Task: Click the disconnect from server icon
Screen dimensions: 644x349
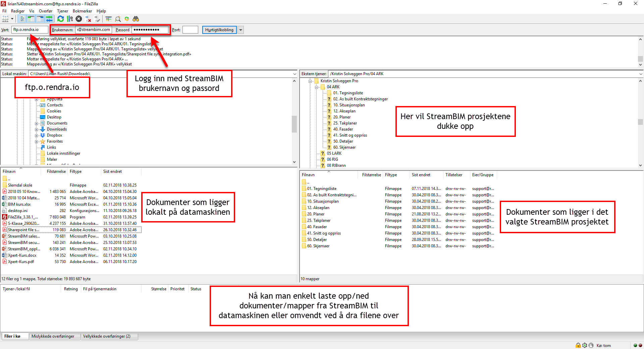Action: [88, 19]
